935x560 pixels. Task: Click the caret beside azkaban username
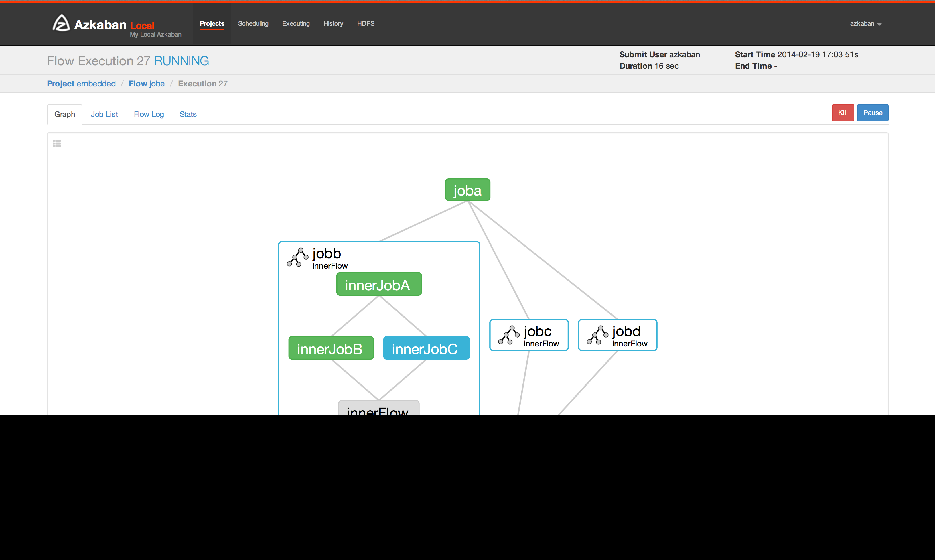tap(879, 25)
